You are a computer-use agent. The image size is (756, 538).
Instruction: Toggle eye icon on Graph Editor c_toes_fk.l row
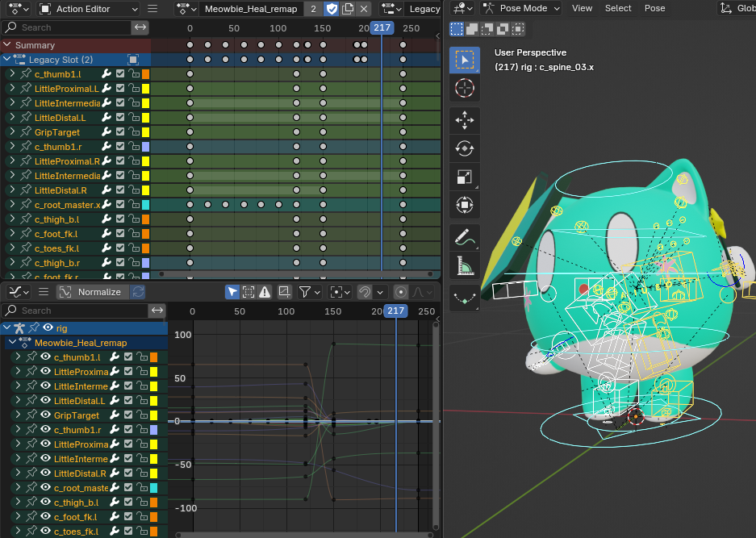point(45,531)
